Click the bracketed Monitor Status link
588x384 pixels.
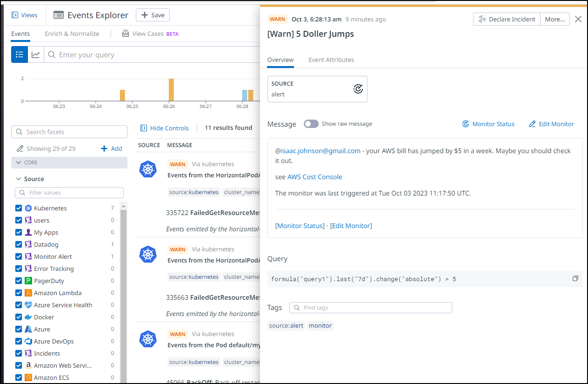300,226
